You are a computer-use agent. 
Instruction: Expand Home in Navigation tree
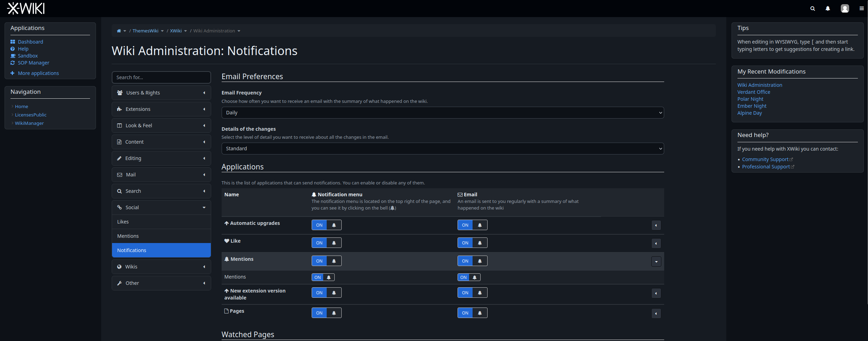tap(12, 106)
